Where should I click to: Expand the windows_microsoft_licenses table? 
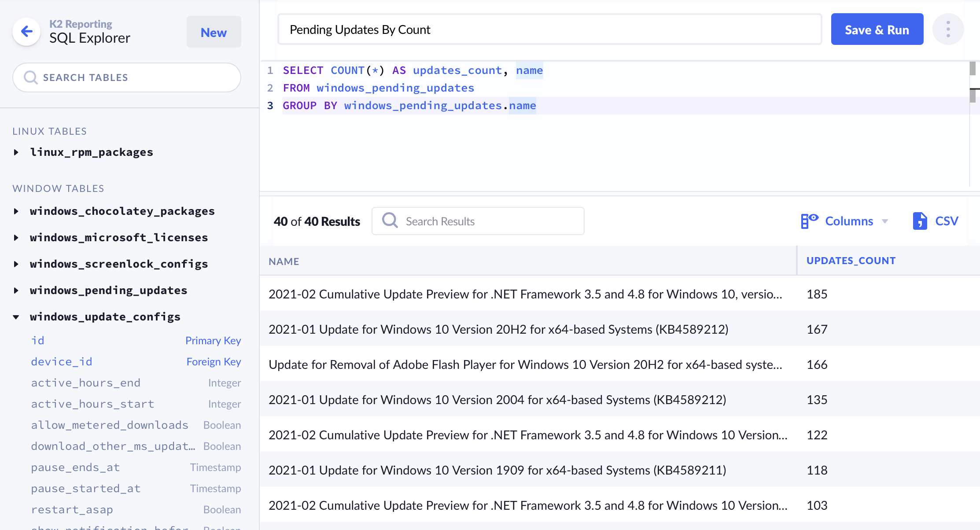coord(16,238)
